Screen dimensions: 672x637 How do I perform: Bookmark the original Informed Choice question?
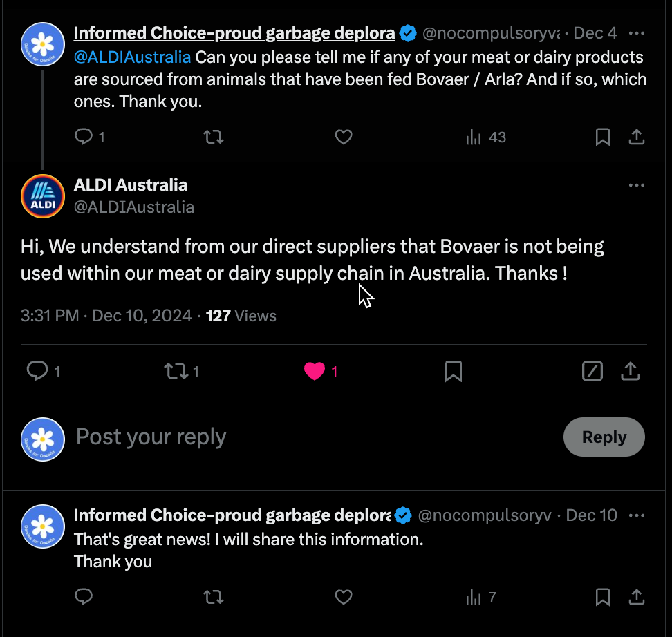click(x=603, y=137)
